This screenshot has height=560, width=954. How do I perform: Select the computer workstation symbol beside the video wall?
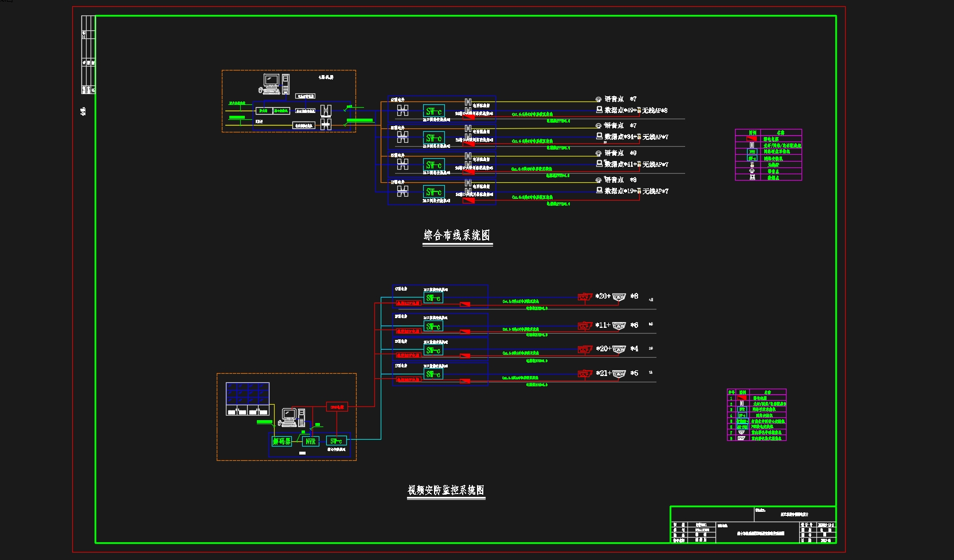tap(292, 417)
